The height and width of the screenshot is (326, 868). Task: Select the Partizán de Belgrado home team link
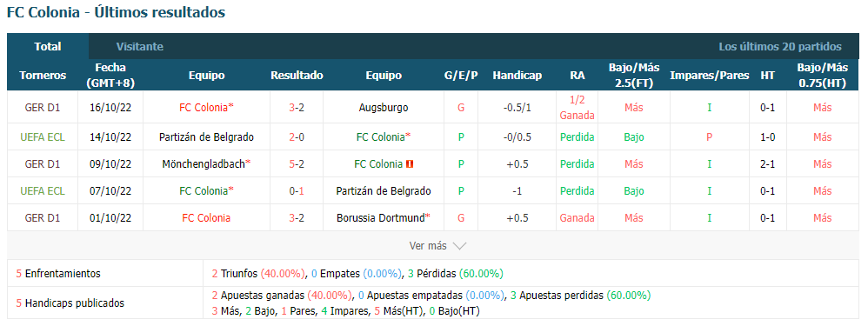click(x=206, y=136)
